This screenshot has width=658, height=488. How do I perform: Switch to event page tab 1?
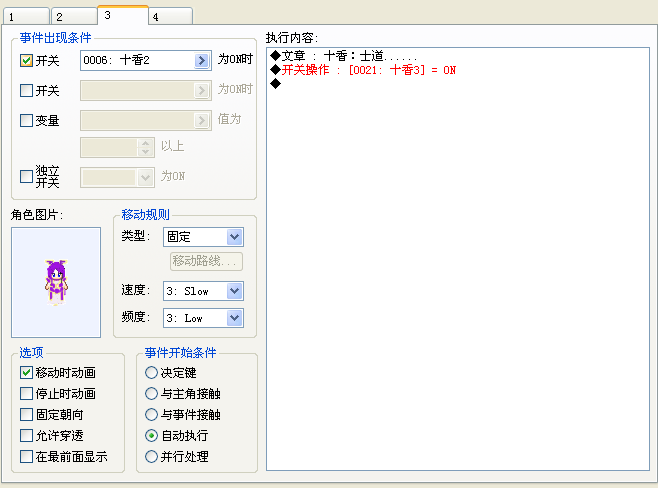(x=26, y=17)
